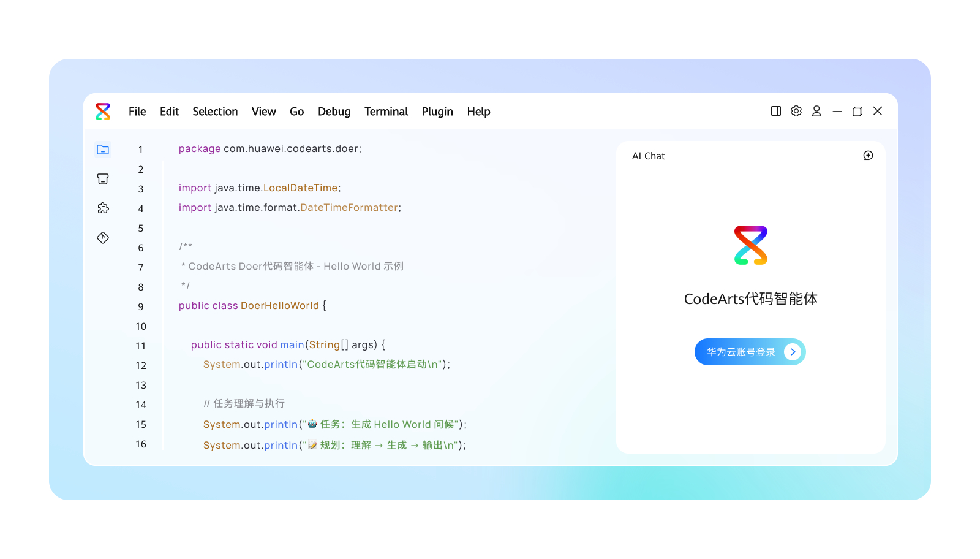Click line number 9 in the gutter
Image resolution: width=980 pixels, height=559 pixels.
[x=141, y=306]
